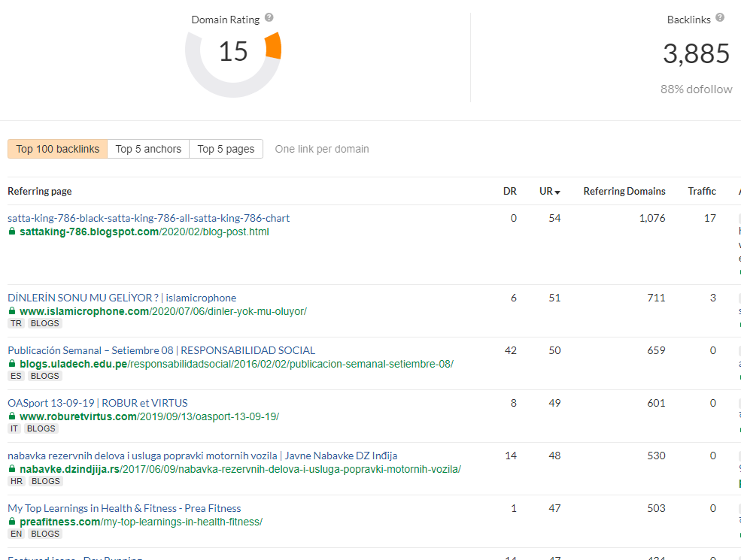Image resolution: width=741 pixels, height=560 pixels.
Task: Click the BLOGS tag under nabavke.dzindjija.rs
Action: click(x=46, y=481)
